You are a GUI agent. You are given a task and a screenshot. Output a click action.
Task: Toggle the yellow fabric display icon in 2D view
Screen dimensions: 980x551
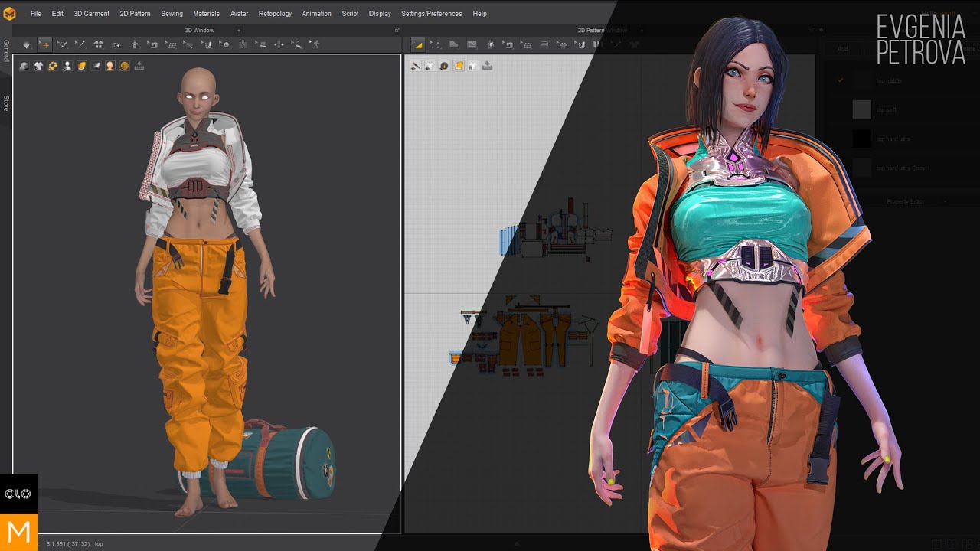point(459,67)
